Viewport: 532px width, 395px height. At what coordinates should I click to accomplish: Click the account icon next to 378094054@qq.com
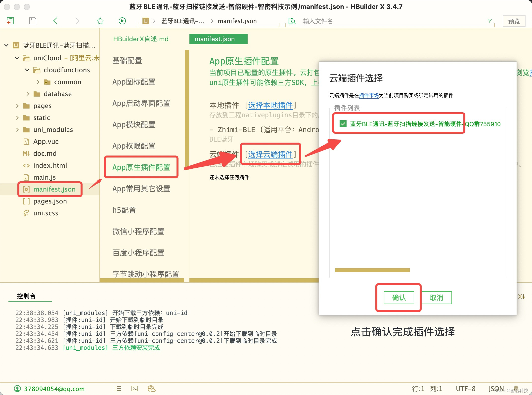point(17,389)
